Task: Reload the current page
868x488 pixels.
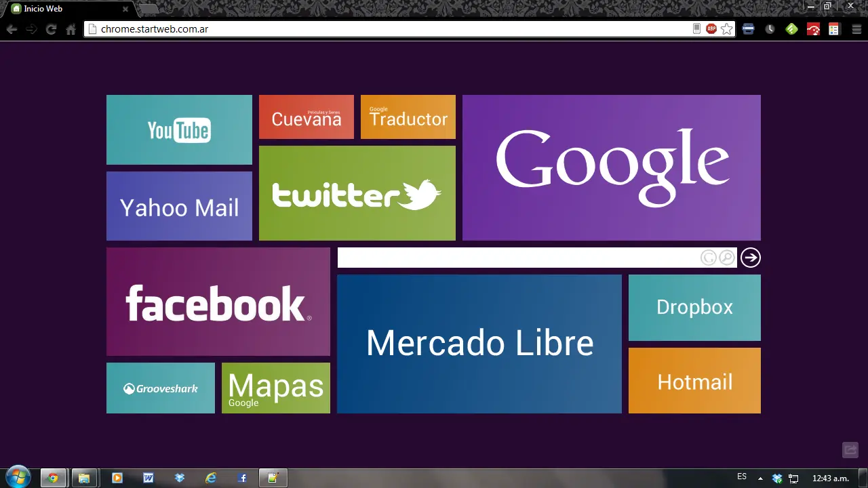Action: [51, 29]
